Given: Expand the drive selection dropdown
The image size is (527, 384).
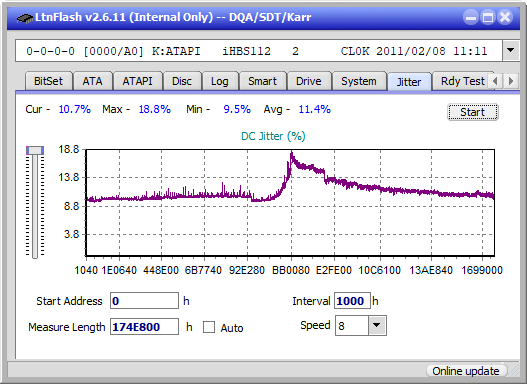Looking at the screenshot, I should click(511, 50).
